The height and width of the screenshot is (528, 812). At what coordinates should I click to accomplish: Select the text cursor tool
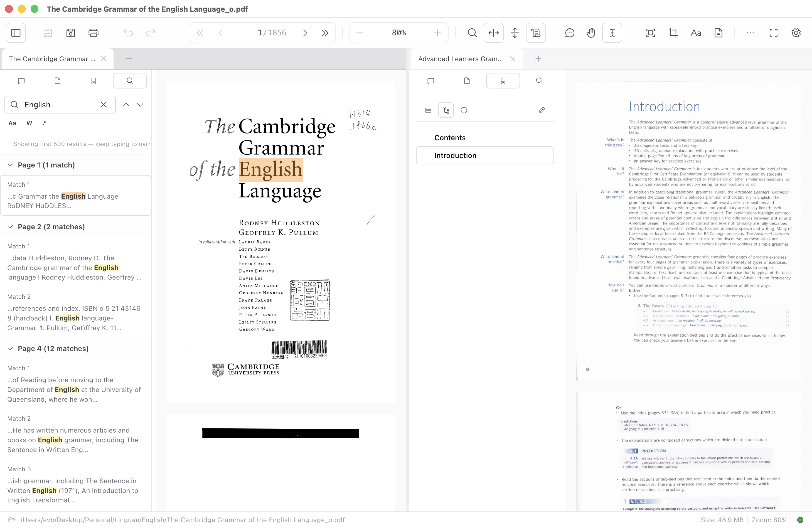[x=612, y=33]
